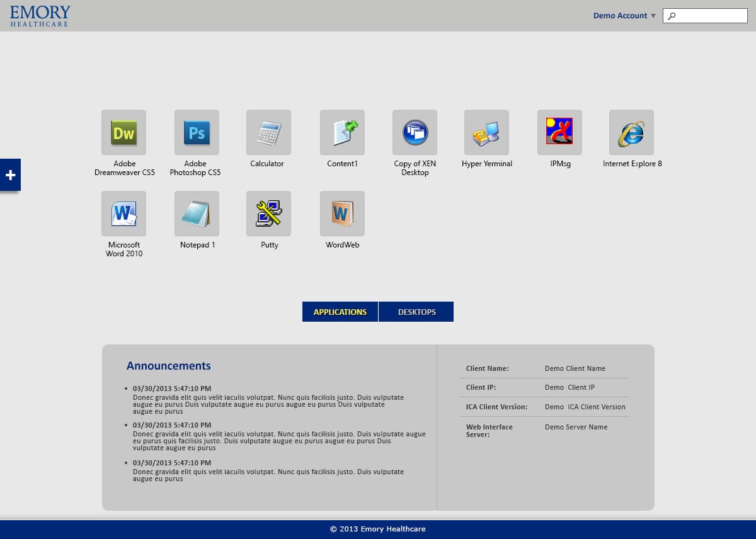This screenshot has width=756, height=539.
Task: Click the Demo Client IP value
Action: pos(570,387)
